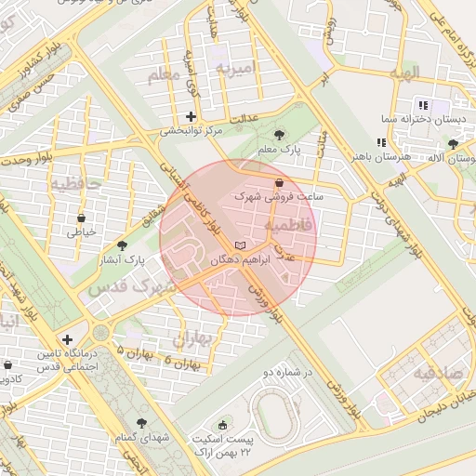Click the shop icon above خیاطی
This screenshot has width=476, height=476.
pos(81,218)
